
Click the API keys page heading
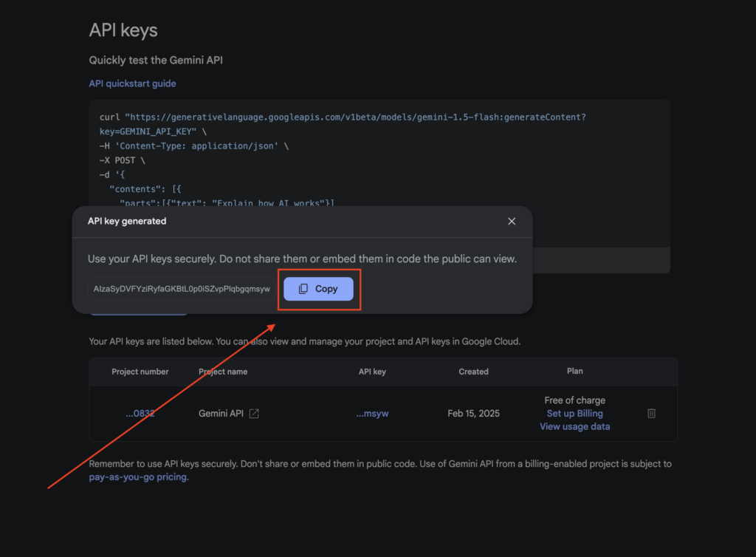123,30
